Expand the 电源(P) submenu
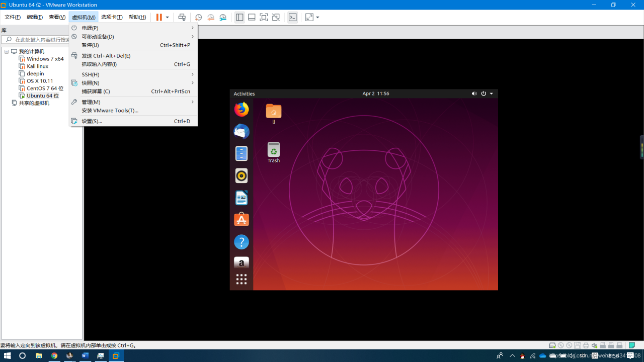Screen dimensions: 644x362 coord(133,28)
